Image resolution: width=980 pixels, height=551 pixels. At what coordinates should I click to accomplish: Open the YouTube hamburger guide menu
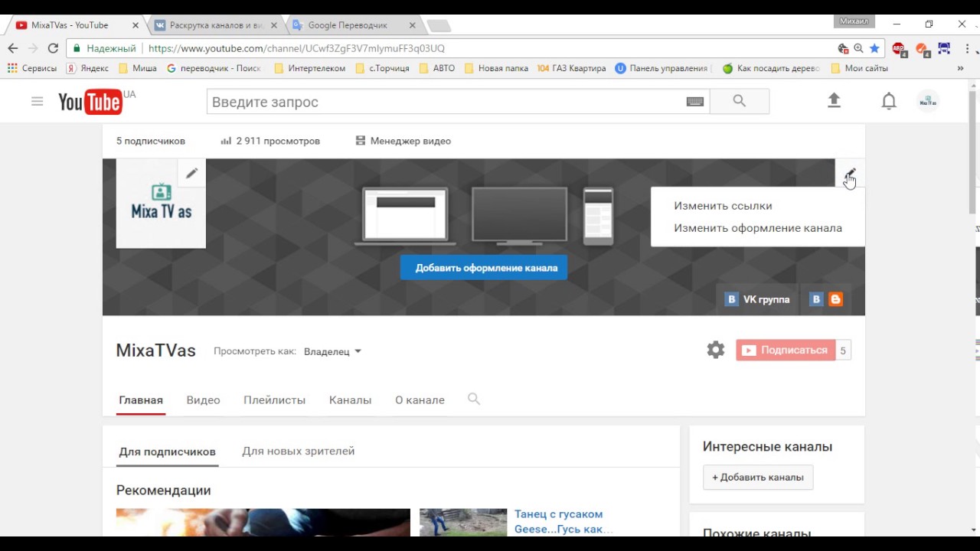pos(37,101)
